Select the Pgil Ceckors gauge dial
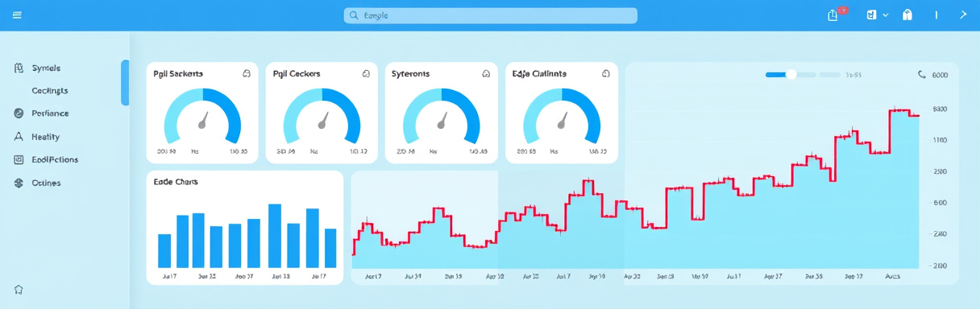 click(x=322, y=117)
